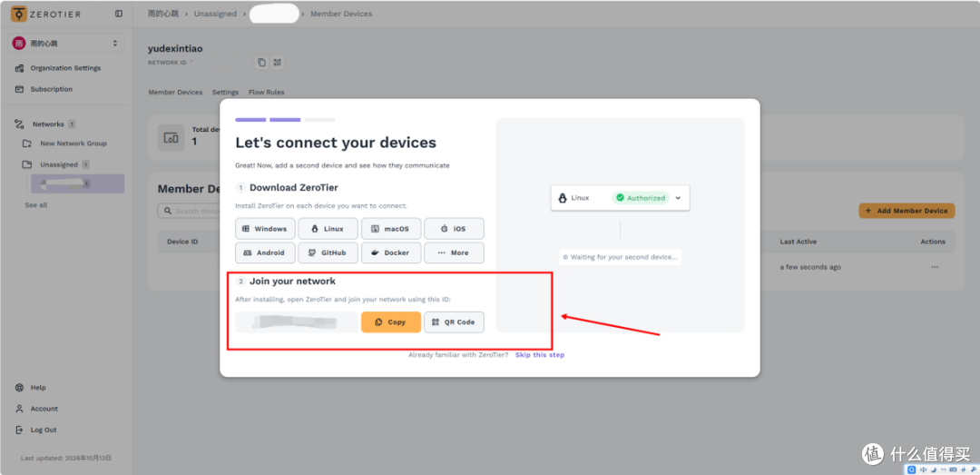Viewport: 980px width, 475px height.
Task: Click the keyboard icon in input toolbar
Action: click(954, 470)
